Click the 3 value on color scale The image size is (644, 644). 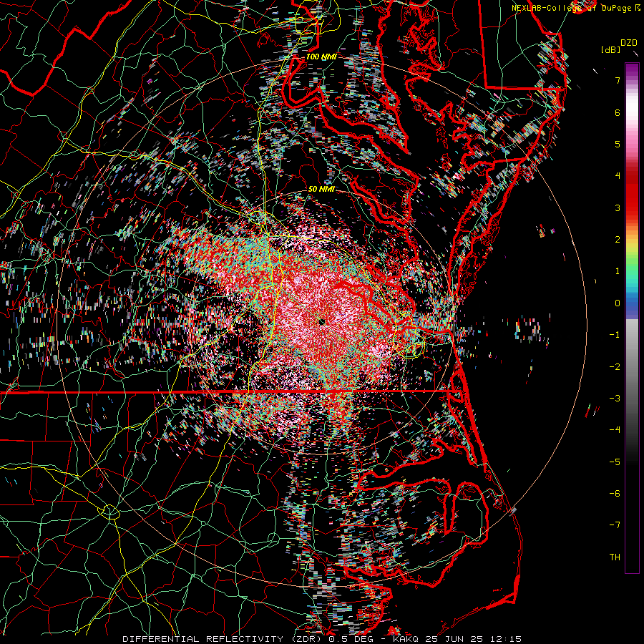[x=618, y=208]
